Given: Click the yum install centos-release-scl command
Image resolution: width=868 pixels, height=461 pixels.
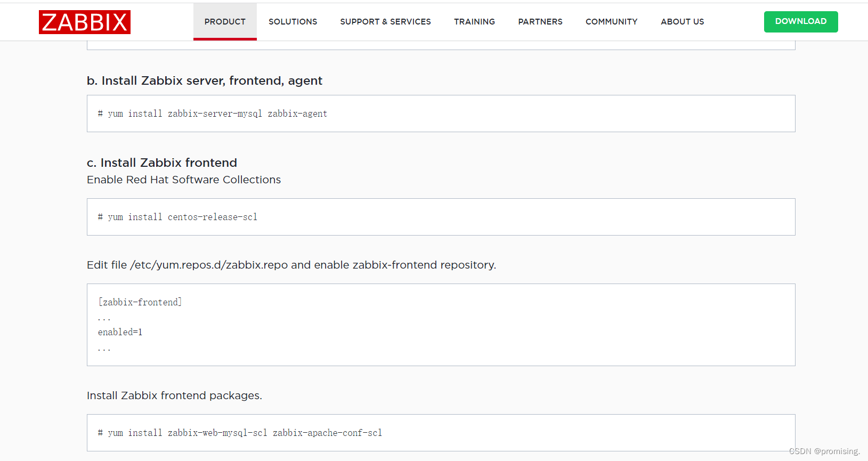Looking at the screenshot, I should [177, 217].
